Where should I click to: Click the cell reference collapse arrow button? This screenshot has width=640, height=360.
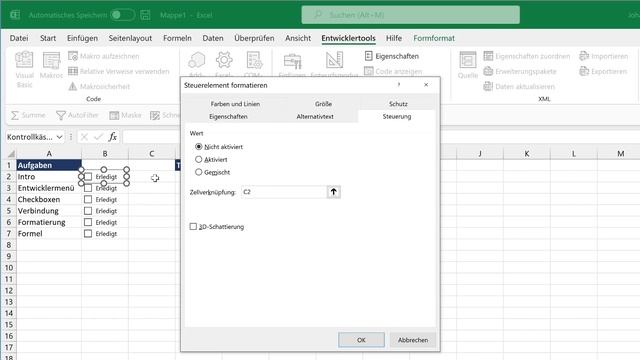tap(333, 192)
